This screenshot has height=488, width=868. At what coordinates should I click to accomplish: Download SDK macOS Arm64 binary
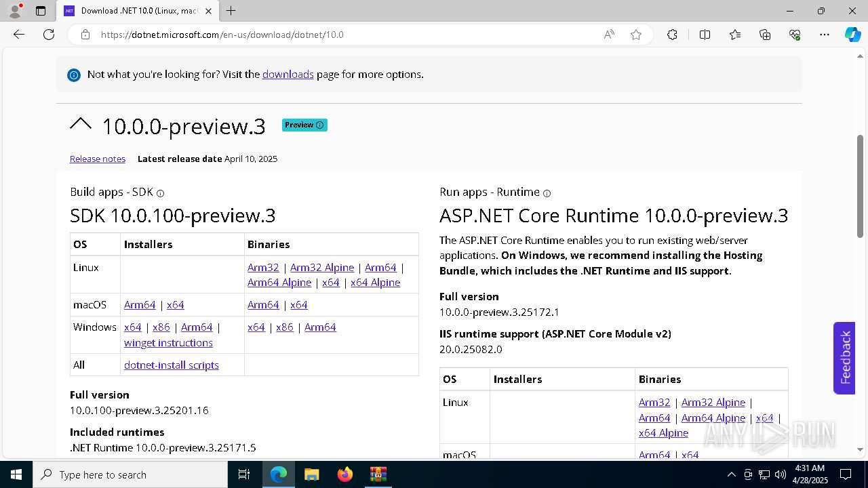click(263, 305)
